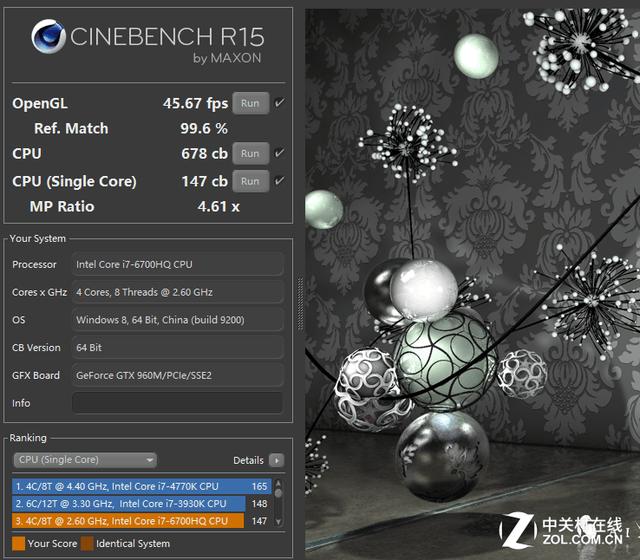
Task: Toggle the CPU test checkbox
Action: [280, 153]
